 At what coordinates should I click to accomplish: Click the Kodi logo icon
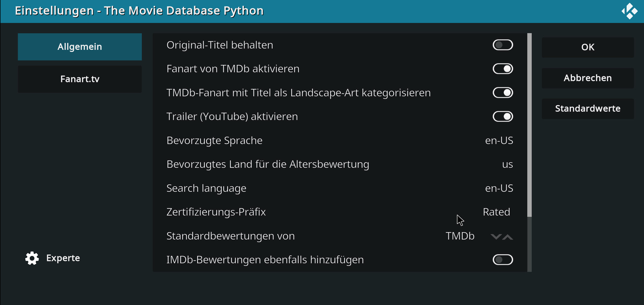point(629,11)
